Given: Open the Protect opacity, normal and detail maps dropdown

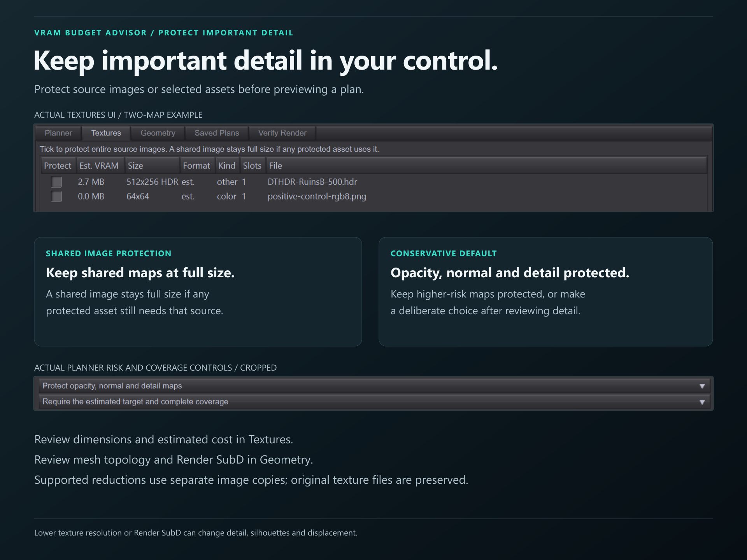Looking at the screenshot, I should click(374, 386).
